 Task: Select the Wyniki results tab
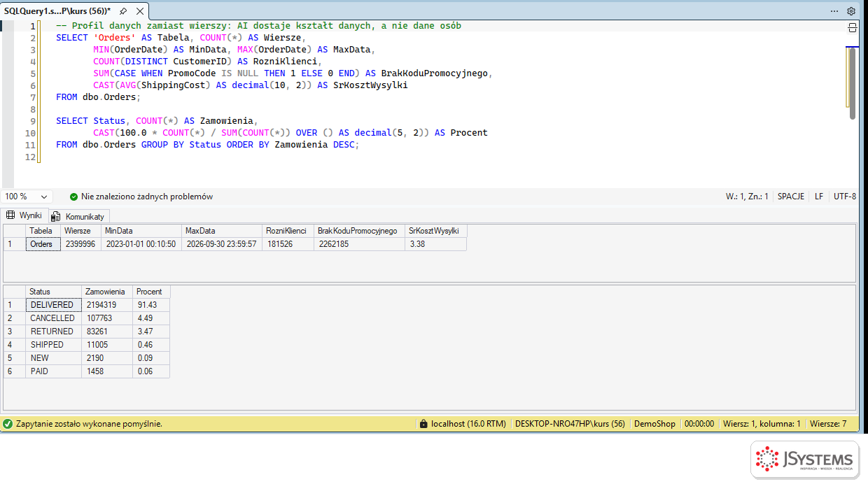tap(24, 215)
